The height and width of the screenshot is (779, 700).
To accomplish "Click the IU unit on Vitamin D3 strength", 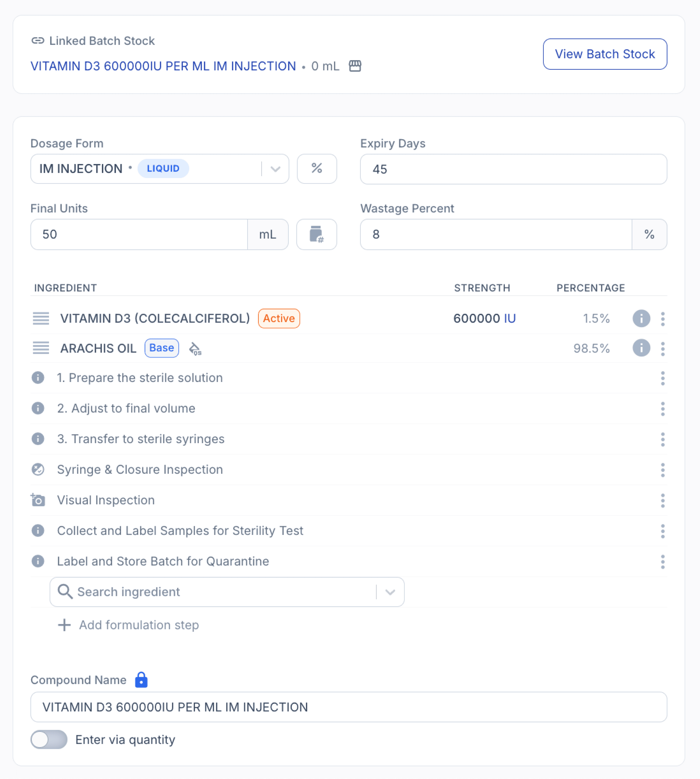I will coord(510,318).
